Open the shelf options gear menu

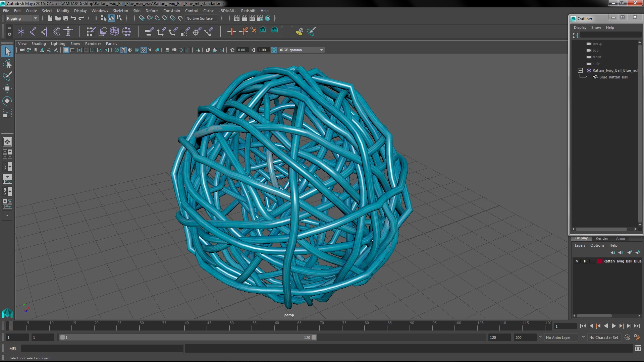coord(9,34)
